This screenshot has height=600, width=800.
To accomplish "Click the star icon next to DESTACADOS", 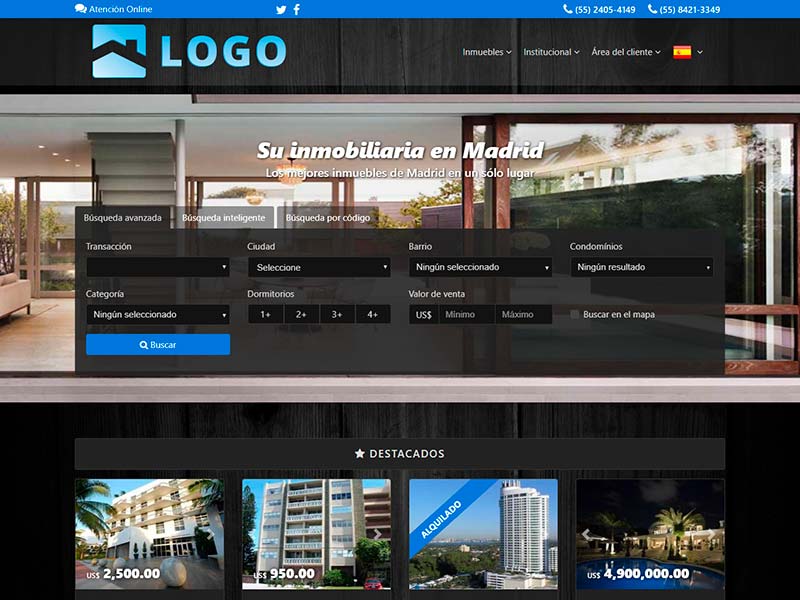I will (360, 454).
